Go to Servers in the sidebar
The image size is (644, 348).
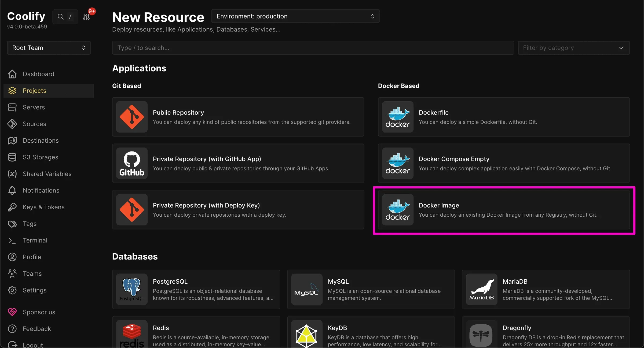[34, 107]
